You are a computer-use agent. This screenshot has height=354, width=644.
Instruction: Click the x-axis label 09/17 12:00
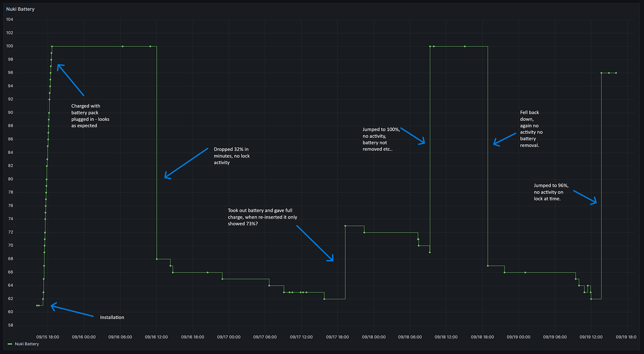coord(301,336)
